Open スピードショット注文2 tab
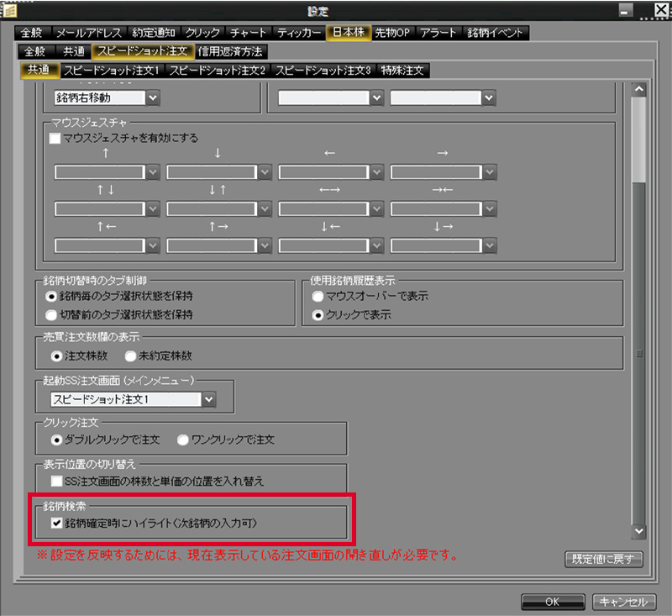 tap(218, 71)
